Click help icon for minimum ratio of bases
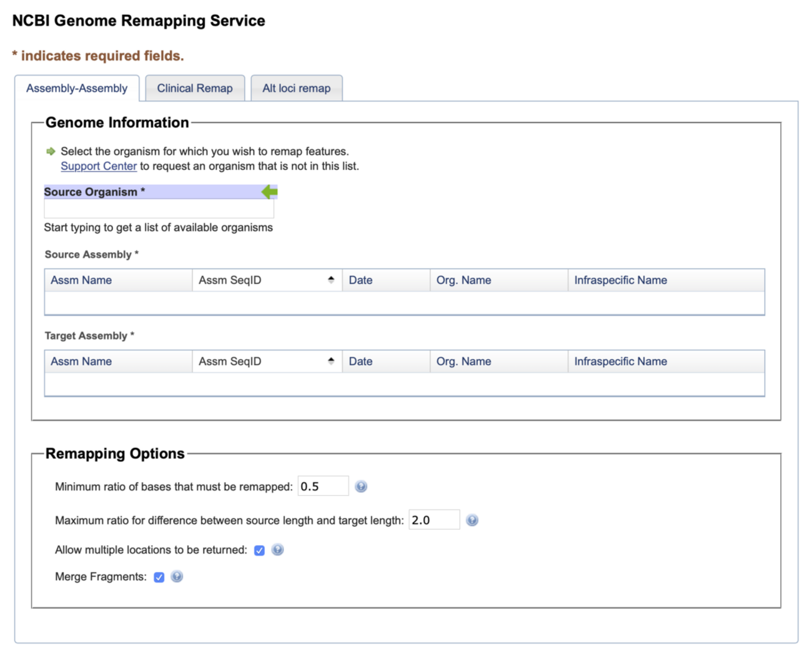The height and width of the screenshot is (650, 812). point(361,486)
